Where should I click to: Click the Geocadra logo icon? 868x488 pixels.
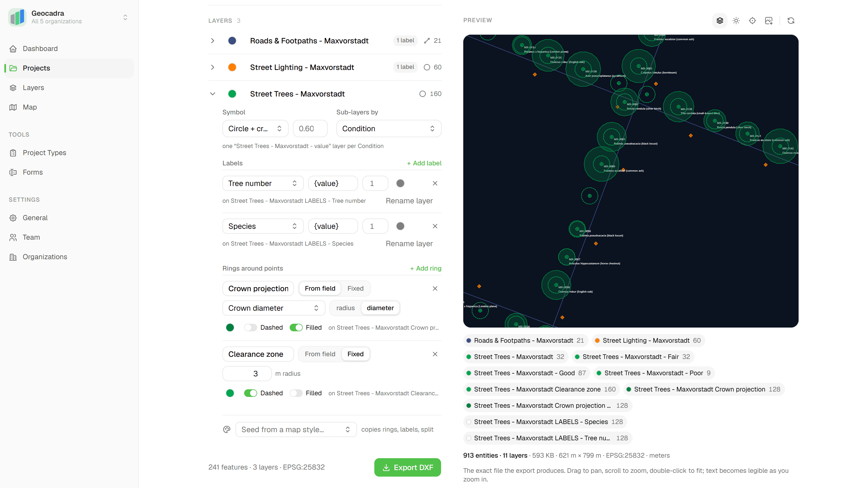coord(17,17)
